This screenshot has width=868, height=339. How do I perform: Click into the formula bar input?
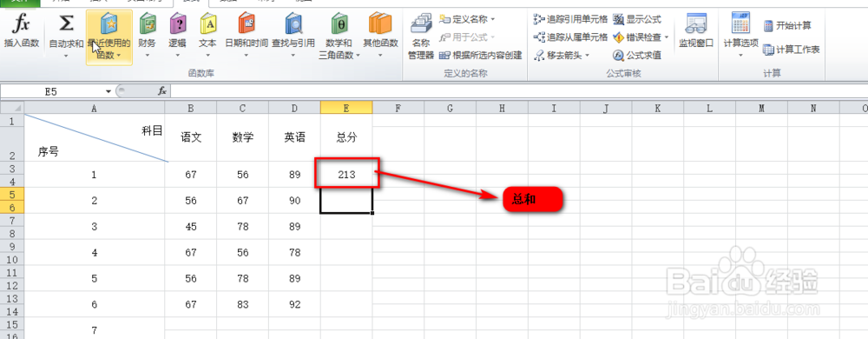pyautogui.click(x=519, y=91)
